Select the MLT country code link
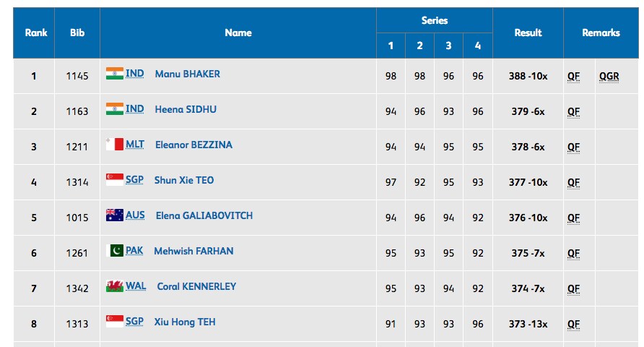Screen dimensions: 644x347 pyautogui.click(x=135, y=145)
